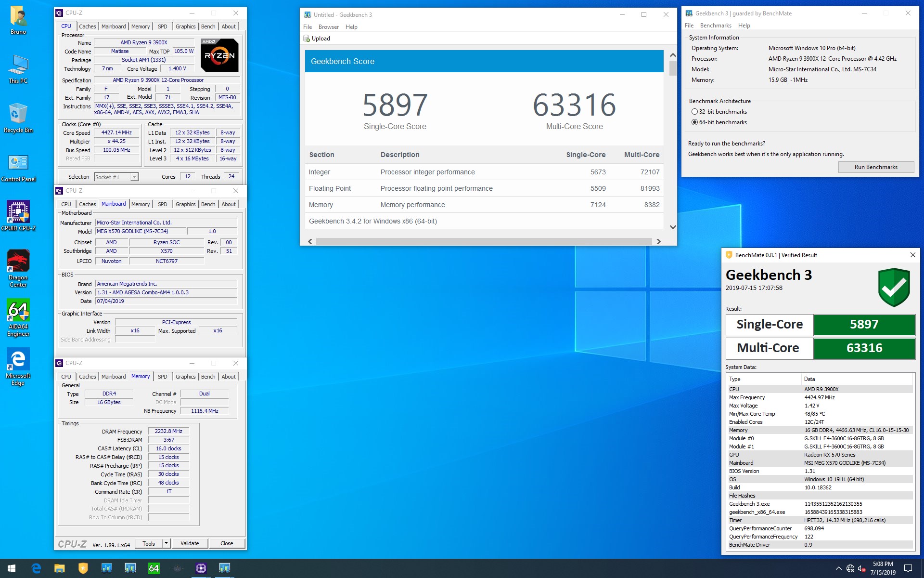
Task: Click Geekbench horizontal scroll right arrow
Action: click(658, 241)
